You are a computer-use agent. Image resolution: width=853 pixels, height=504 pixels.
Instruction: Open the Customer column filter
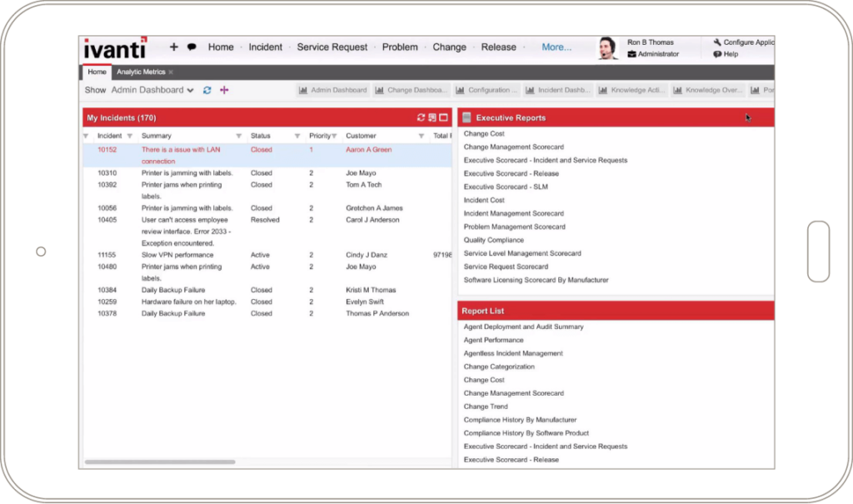(421, 136)
